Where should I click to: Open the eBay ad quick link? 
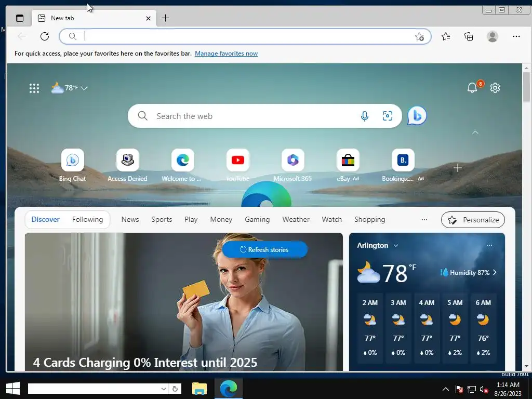(x=348, y=165)
